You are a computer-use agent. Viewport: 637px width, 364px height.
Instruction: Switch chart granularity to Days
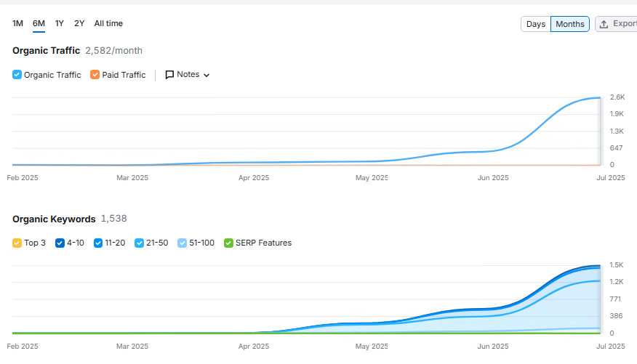click(x=536, y=24)
